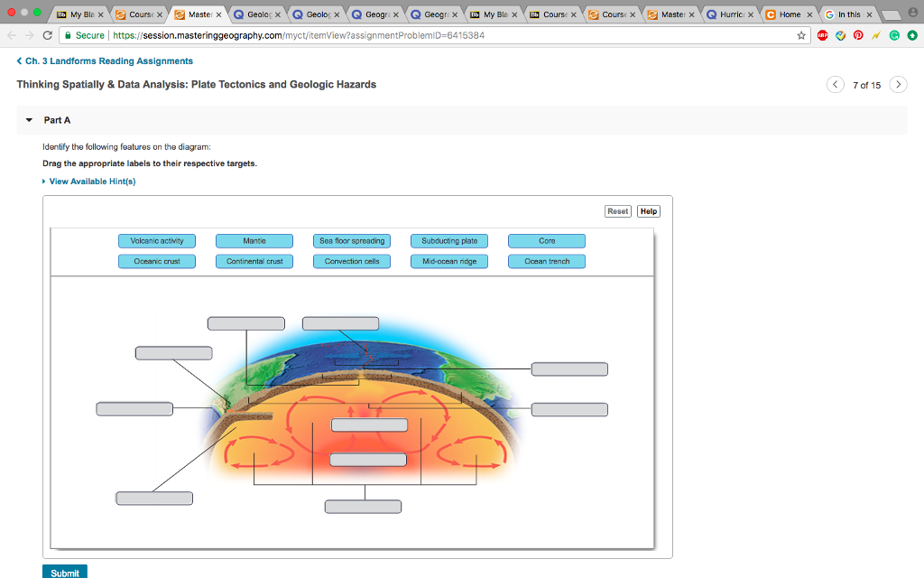Collapse the Part A section
Screen dimensions: 924x578
(x=29, y=119)
